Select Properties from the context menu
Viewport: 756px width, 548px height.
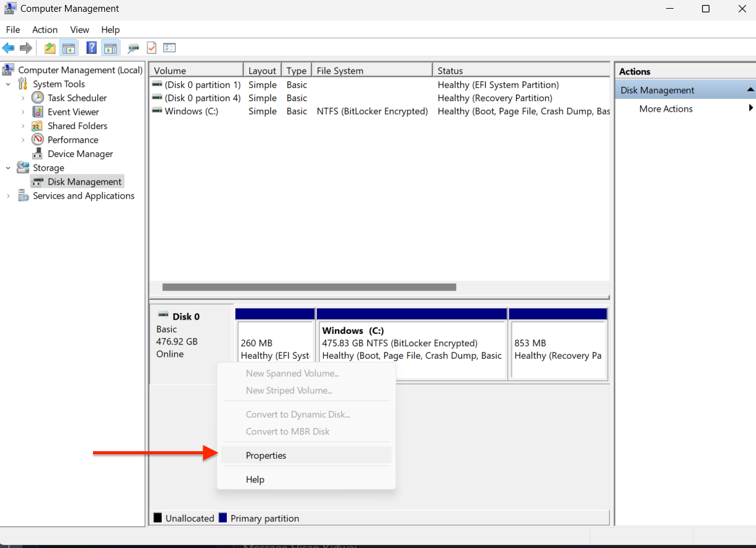(x=266, y=456)
